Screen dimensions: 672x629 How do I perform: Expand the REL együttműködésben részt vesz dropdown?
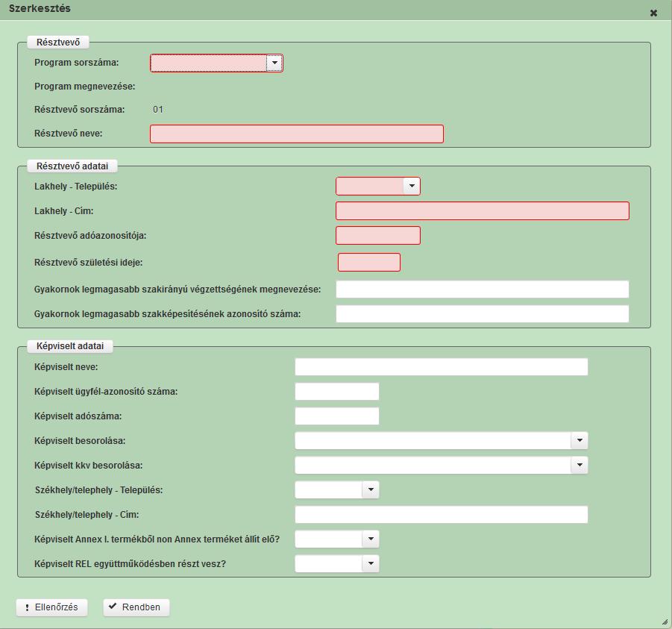click(371, 564)
